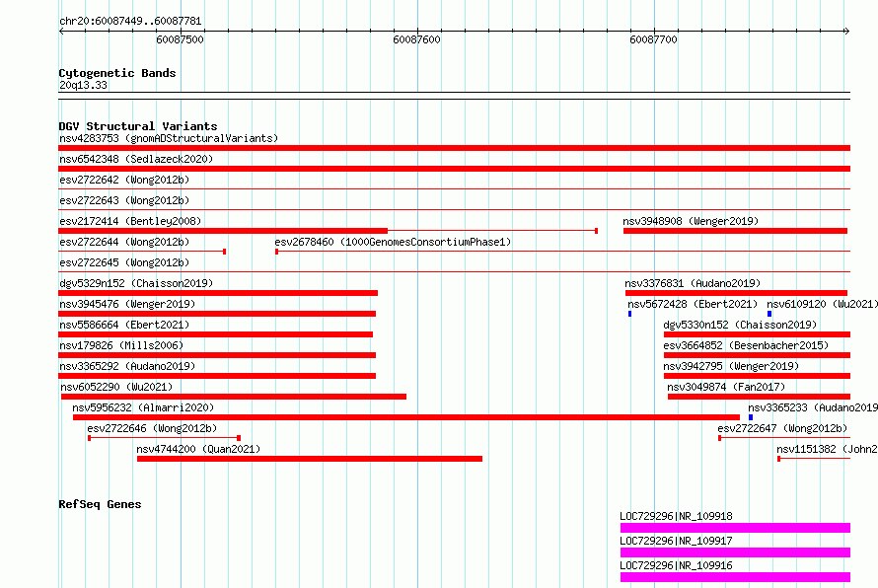Select the esv2172414 (Bentley2008) label

(x=130, y=221)
